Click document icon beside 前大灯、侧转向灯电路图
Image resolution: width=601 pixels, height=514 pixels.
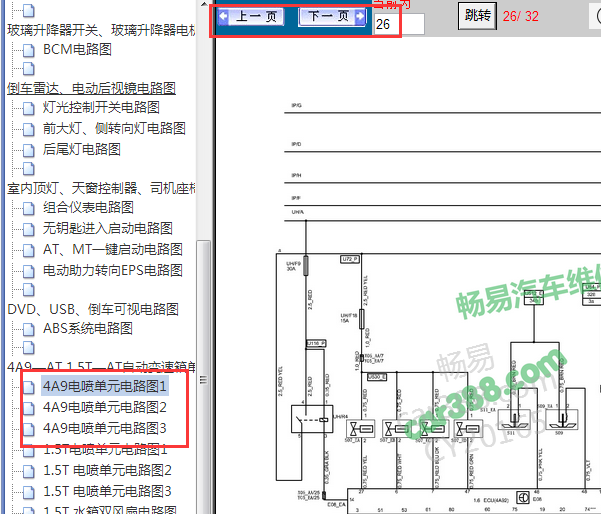[x=28, y=129]
